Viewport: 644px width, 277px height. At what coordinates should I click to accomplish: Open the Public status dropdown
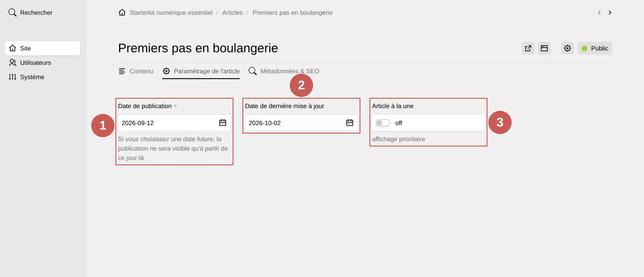pyautogui.click(x=595, y=48)
